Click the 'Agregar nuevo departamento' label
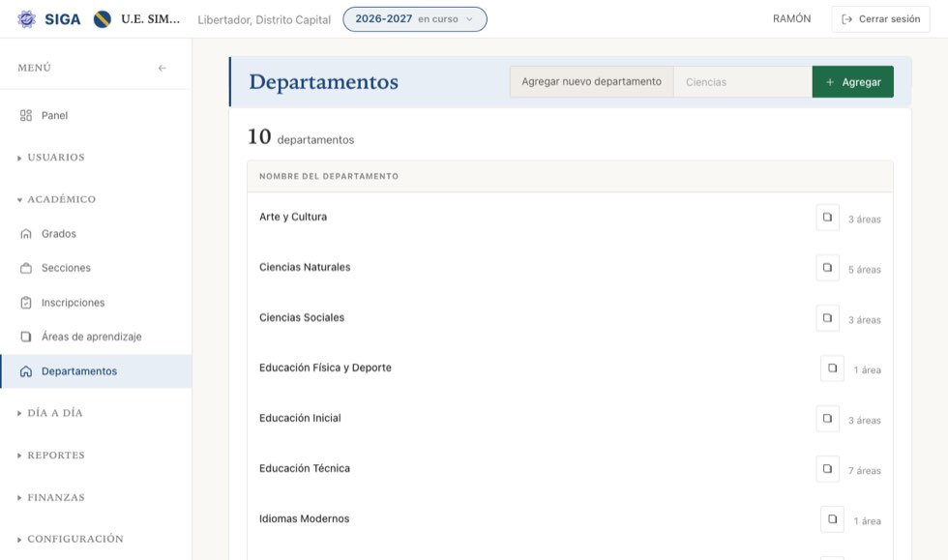This screenshot has width=948, height=560. (591, 81)
